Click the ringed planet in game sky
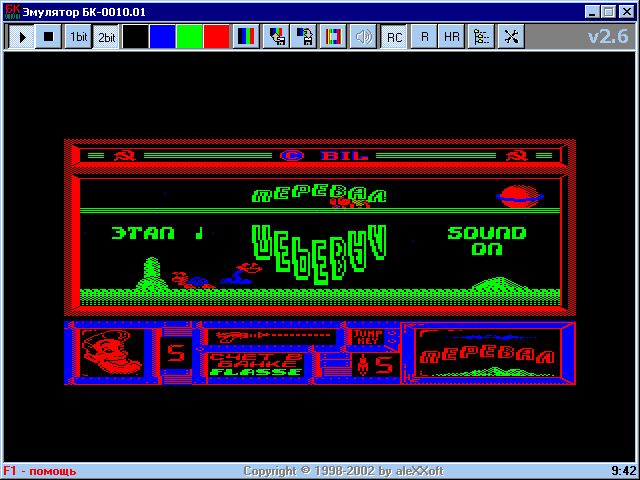This screenshot has height=480, width=640. click(520, 197)
